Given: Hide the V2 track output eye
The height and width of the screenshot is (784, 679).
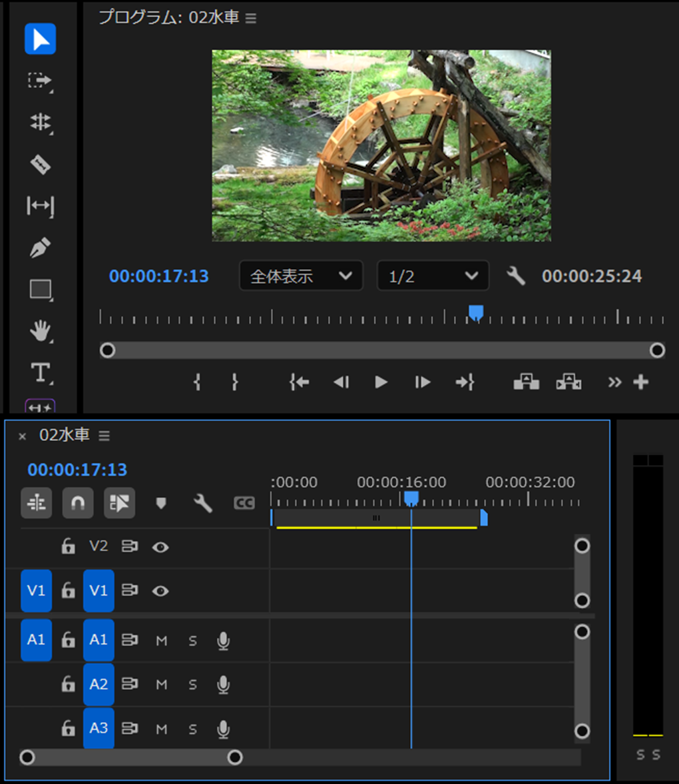Looking at the screenshot, I should point(160,546).
